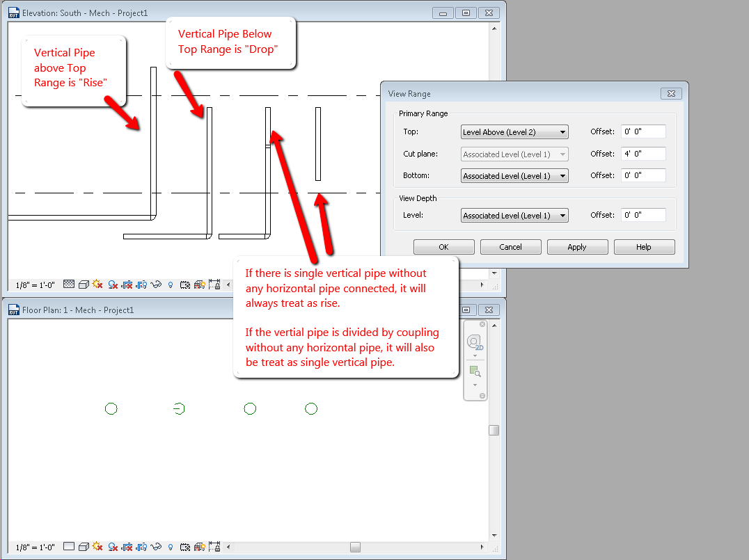The height and width of the screenshot is (560, 749).
Task: Click Analytical Model icon in Elevation view bar
Action: pyautogui.click(x=199, y=285)
